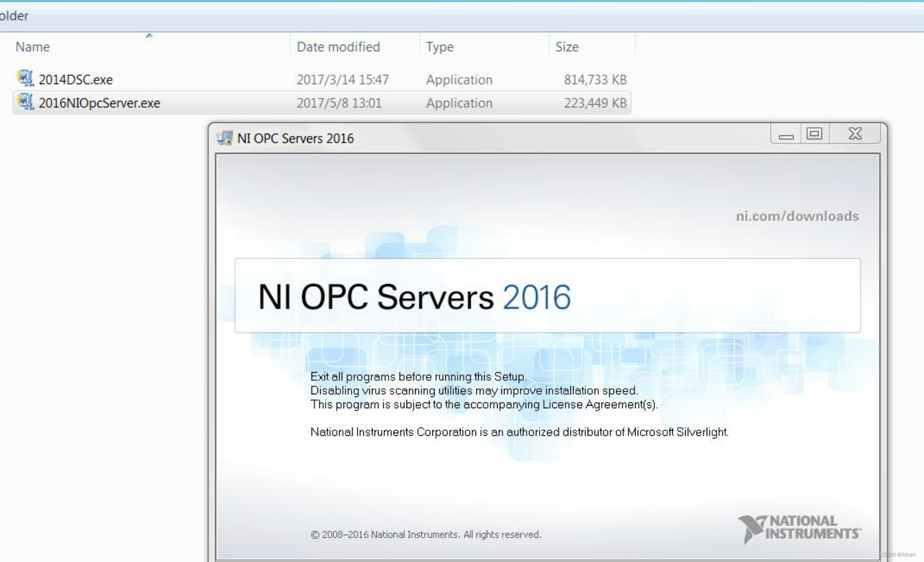Click the 2014DSC.exe file name

point(75,80)
